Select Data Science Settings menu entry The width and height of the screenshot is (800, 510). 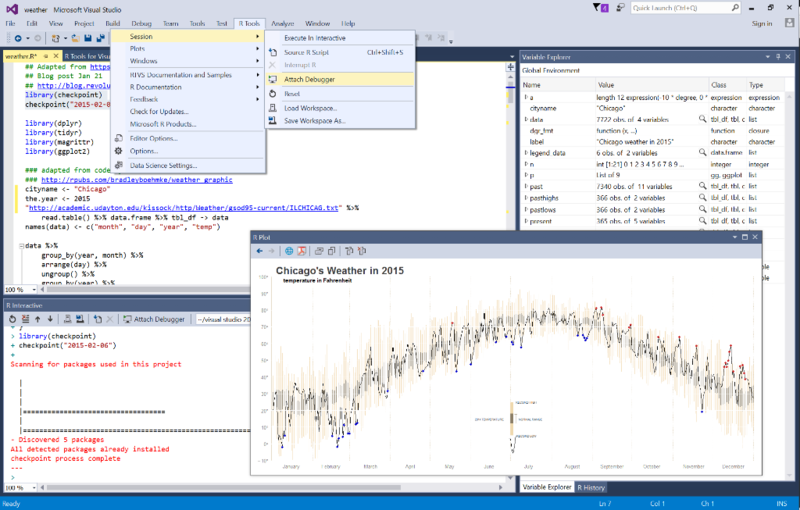coord(163,165)
